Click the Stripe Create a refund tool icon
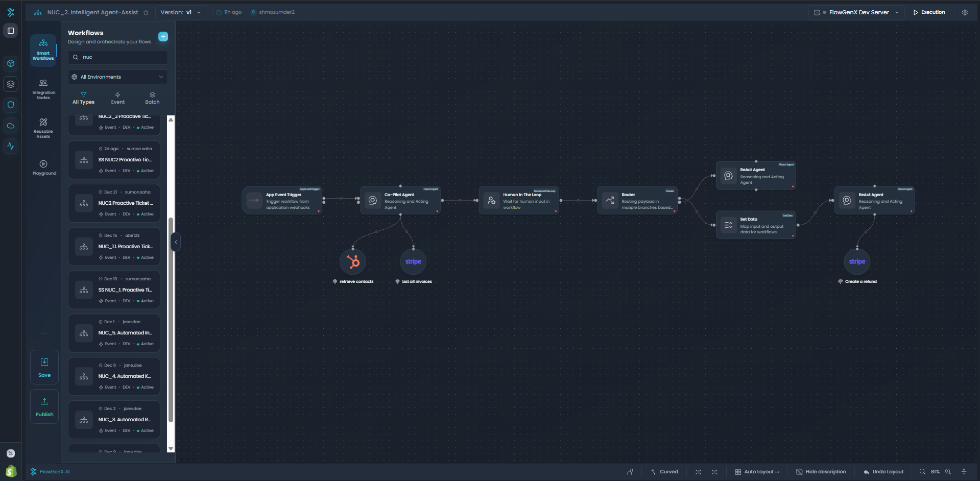 point(857,261)
